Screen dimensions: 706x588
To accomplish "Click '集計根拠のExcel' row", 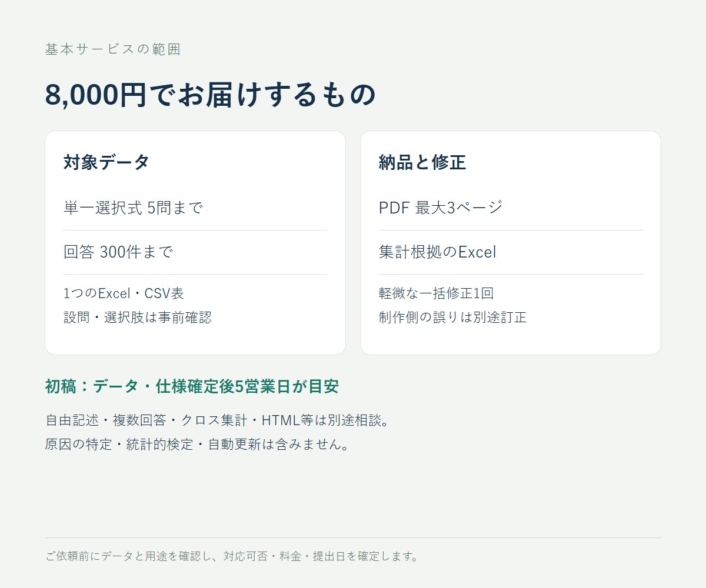I will pos(511,252).
